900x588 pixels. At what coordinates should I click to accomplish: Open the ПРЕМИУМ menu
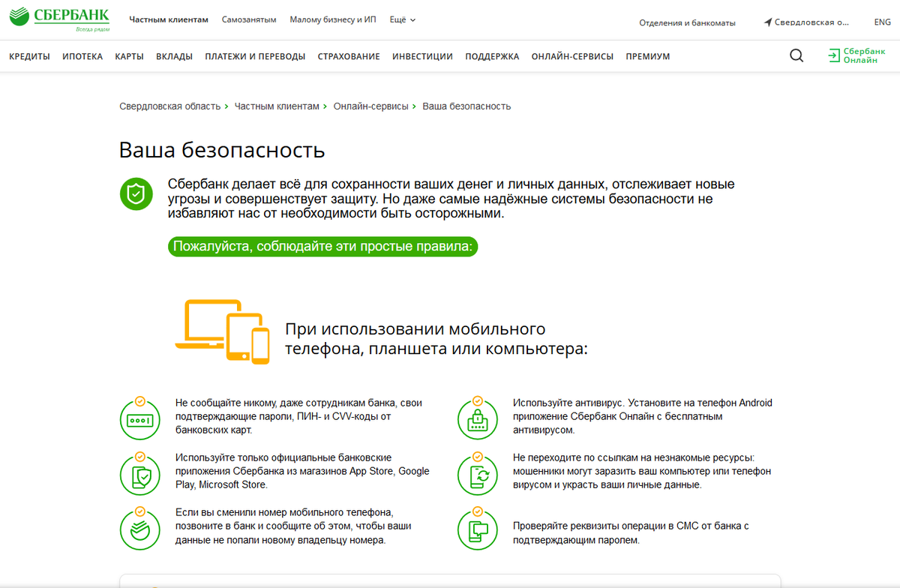click(x=648, y=56)
